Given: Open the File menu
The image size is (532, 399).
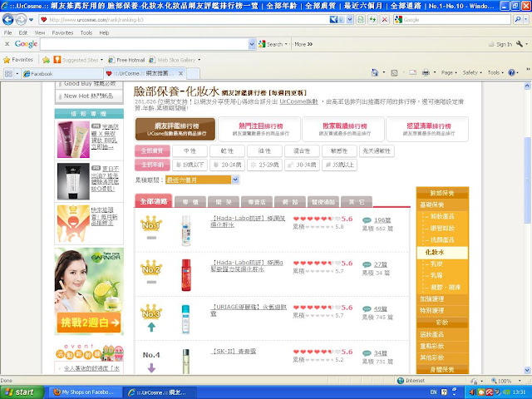Looking at the screenshot, I should (7, 33).
